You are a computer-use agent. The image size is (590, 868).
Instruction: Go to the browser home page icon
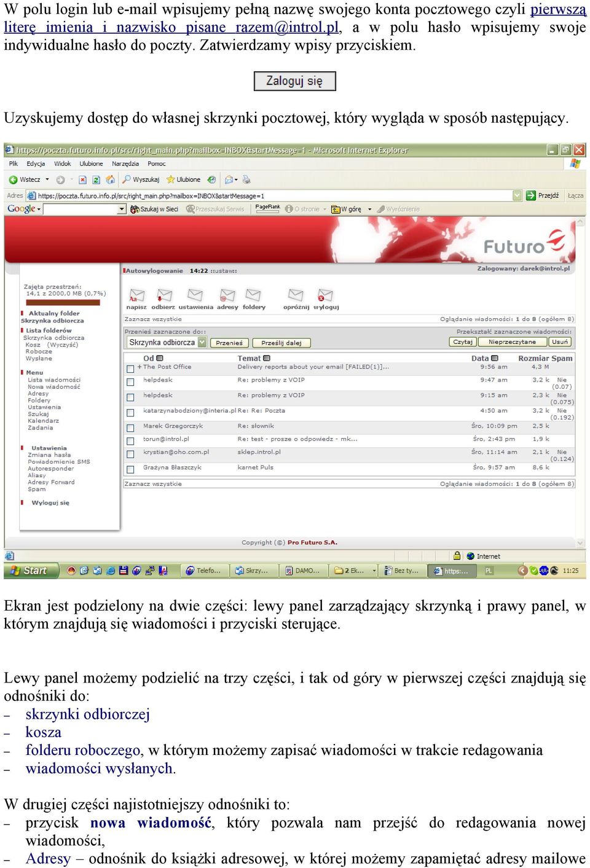click(110, 179)
